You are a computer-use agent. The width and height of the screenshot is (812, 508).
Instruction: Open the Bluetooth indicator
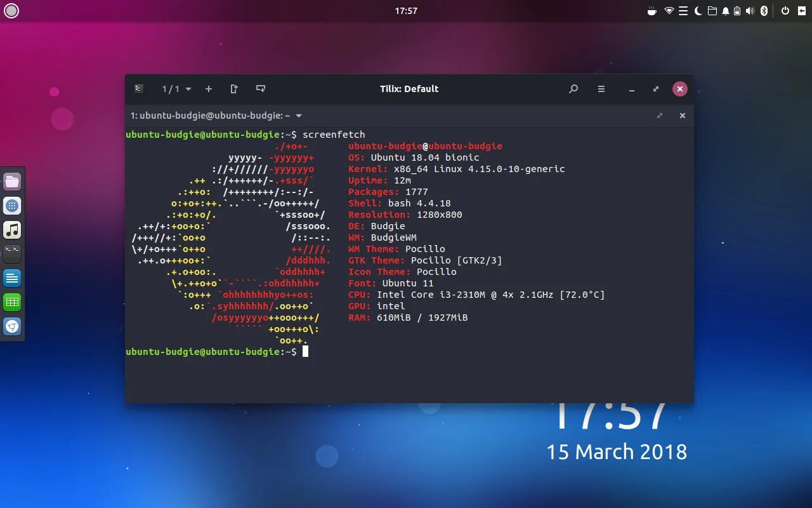[764, 11]
